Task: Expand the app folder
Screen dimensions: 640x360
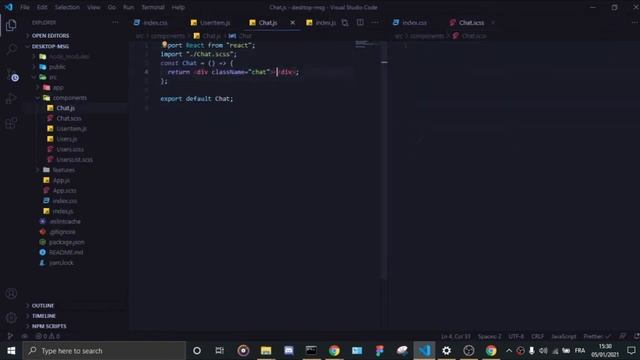Action: tap(58, 87)
